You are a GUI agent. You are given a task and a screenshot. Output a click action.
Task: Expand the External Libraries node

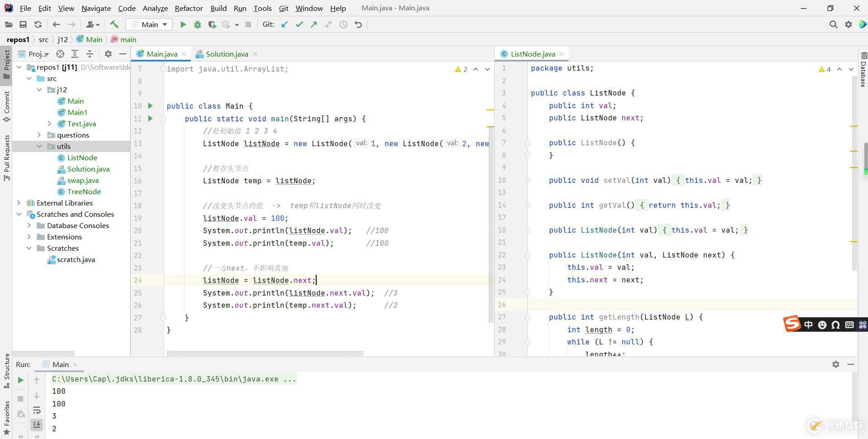pos(19,203)
